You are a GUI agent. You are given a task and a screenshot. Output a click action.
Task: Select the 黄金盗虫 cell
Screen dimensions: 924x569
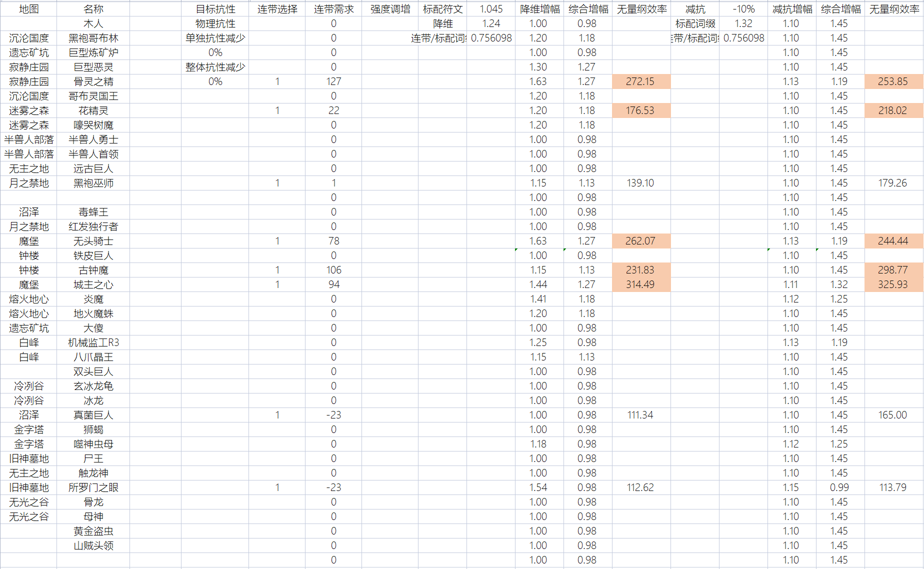pyautogui.click(x=93, y=531)
